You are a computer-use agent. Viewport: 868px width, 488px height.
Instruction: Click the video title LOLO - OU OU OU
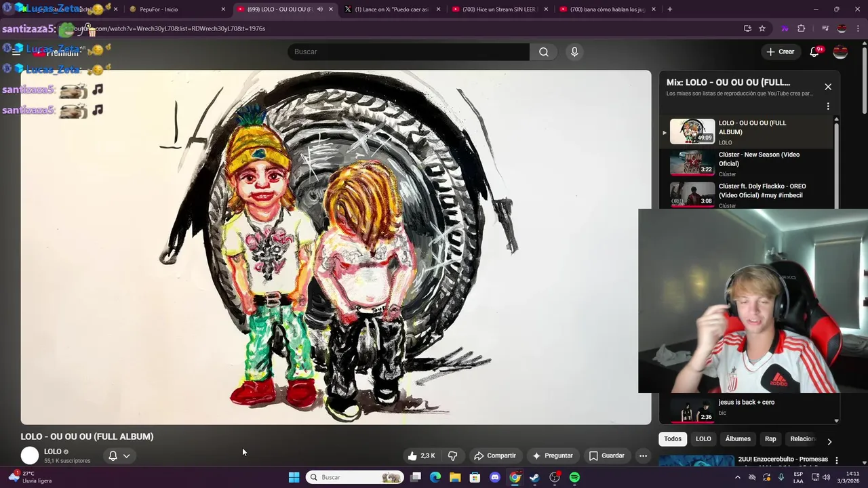coord(87,436)
